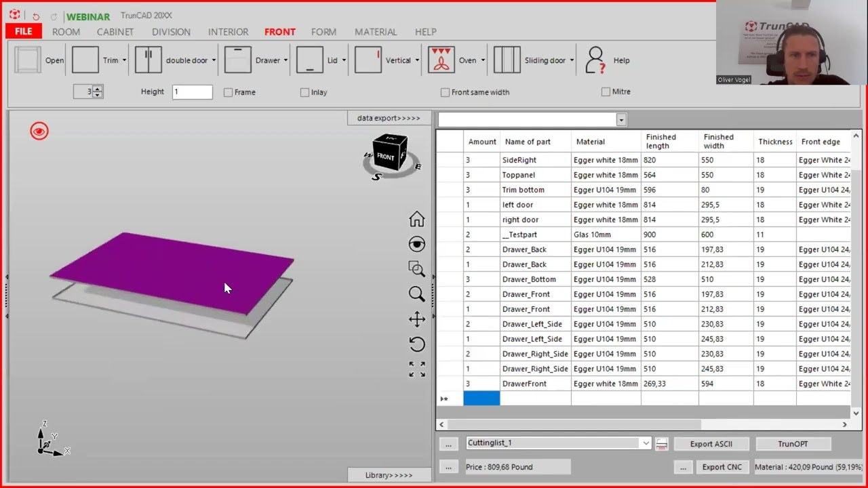Click the Library>>>> button

point(389,475)
